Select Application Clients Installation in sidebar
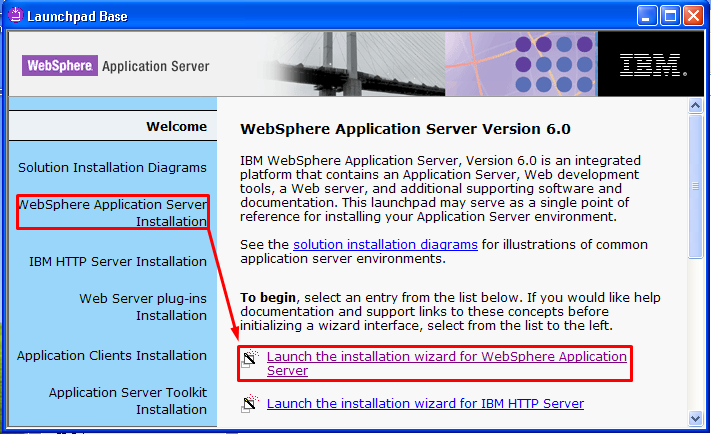The height and width of the screenshot is (434, 711). click(x=112, y=356)
